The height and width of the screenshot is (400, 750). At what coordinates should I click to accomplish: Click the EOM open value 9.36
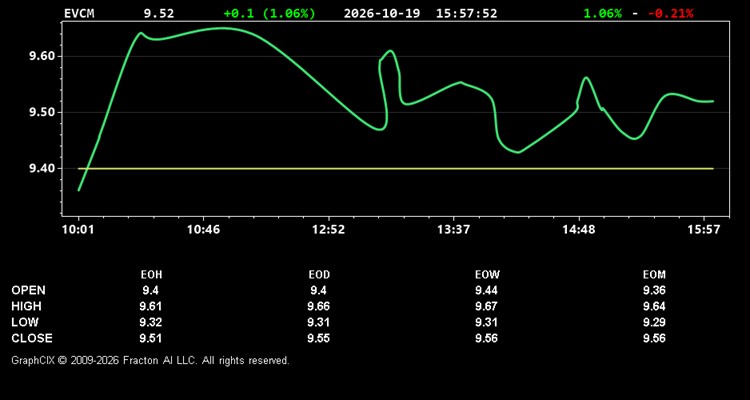[x=654, y=290]
